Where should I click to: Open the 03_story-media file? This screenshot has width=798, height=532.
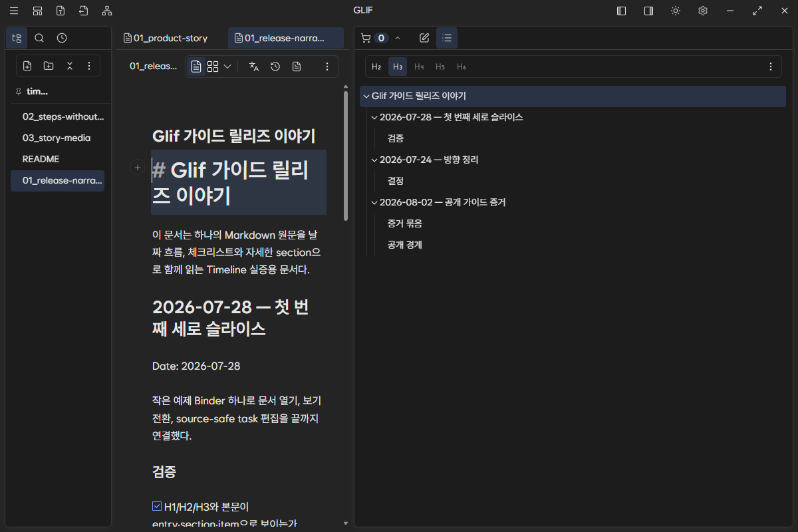[x=58, y=138]
